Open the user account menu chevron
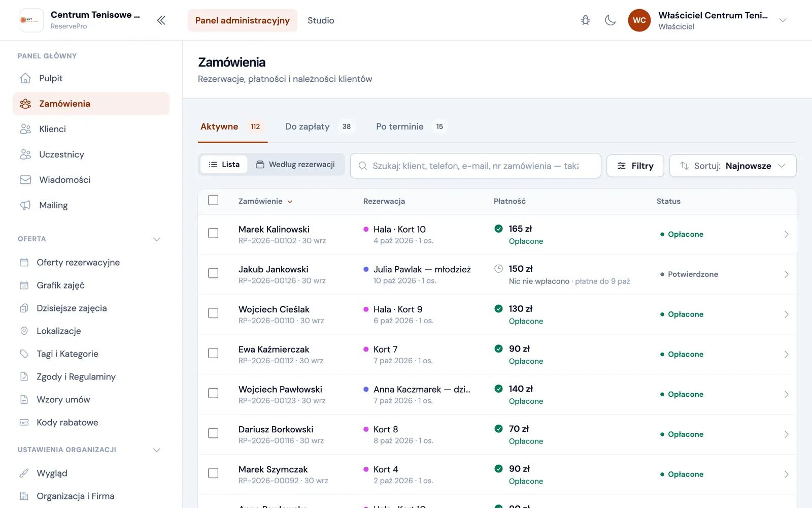 click(x=783, y=20)
